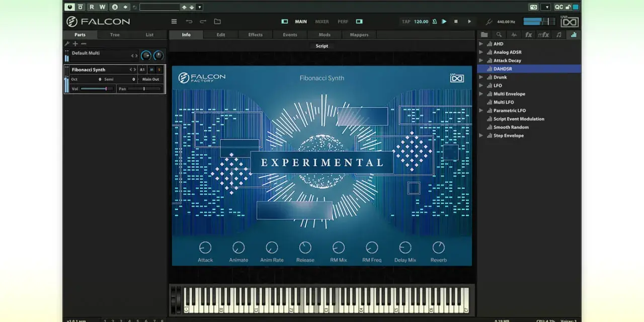Screen dimensions: 644x322
Task: Remove a part with the minus icon
Action: pos(84,44)
